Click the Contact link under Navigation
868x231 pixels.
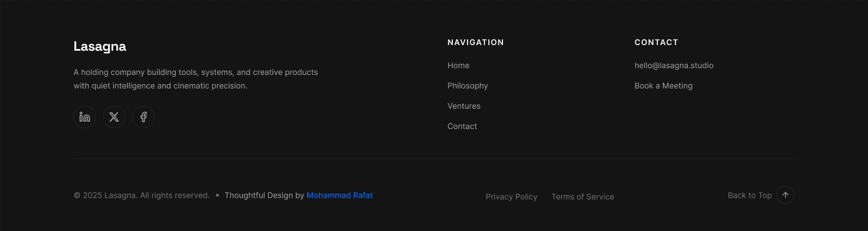[x=462, y=126]
